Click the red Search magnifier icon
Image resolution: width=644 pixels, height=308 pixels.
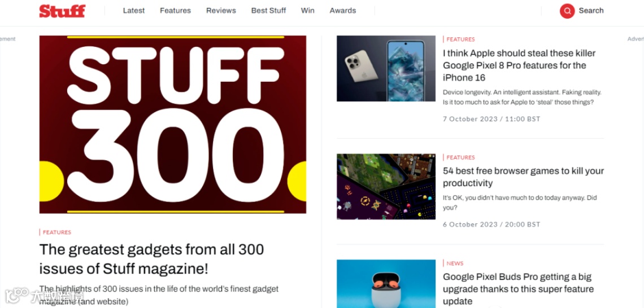click(567, 11)
